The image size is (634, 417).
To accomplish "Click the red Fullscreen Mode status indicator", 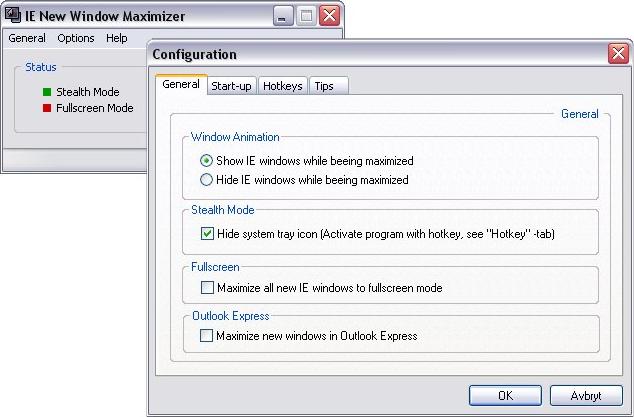I will click(x=47, y=108).
